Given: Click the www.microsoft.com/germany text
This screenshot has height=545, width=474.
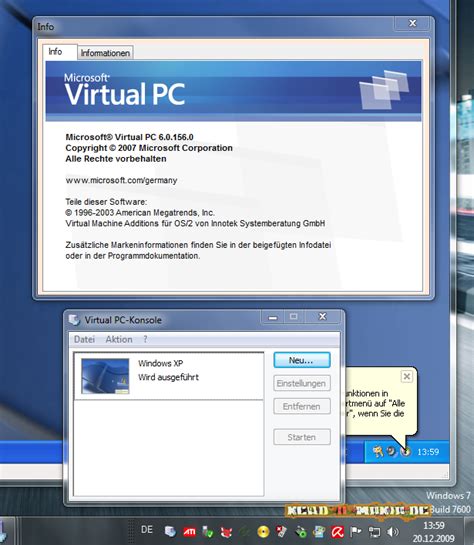Looking at the screenshot, I should [x=121, y=180].
